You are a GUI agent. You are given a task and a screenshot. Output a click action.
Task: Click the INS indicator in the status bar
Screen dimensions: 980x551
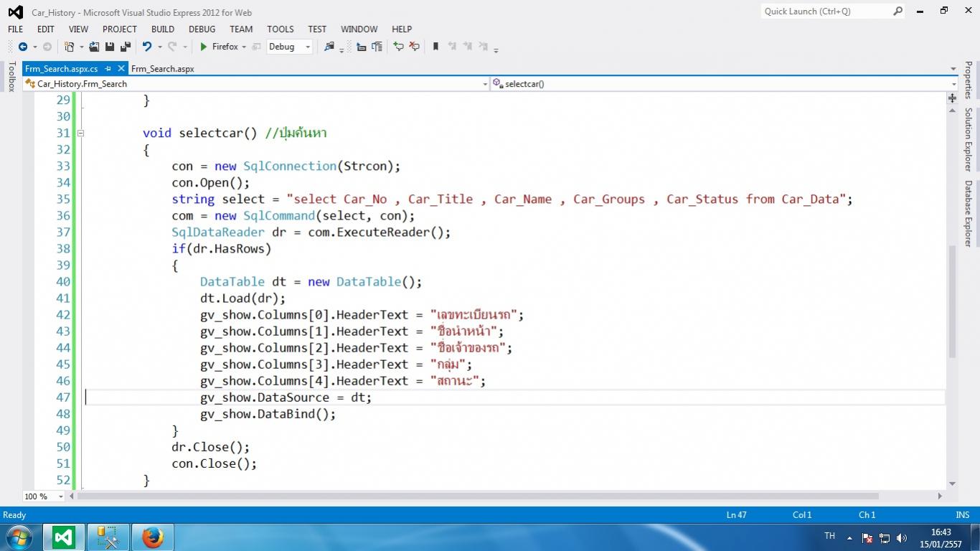tap(962, 515)
